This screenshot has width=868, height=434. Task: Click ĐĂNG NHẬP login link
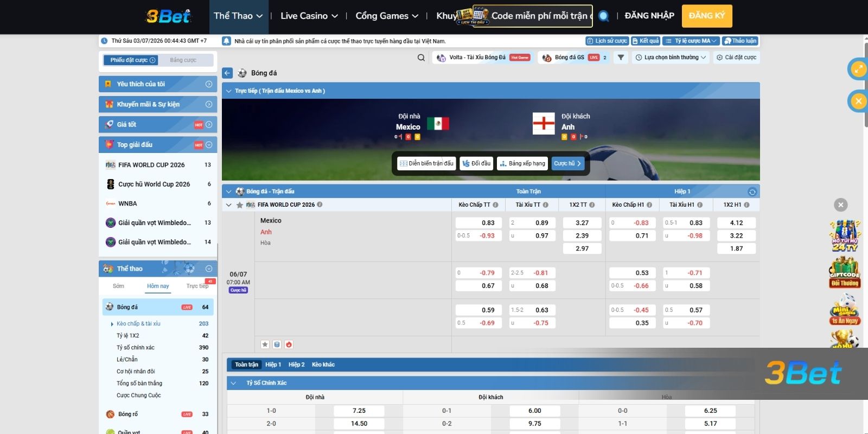pyautogui.click(x=649, y=16)
